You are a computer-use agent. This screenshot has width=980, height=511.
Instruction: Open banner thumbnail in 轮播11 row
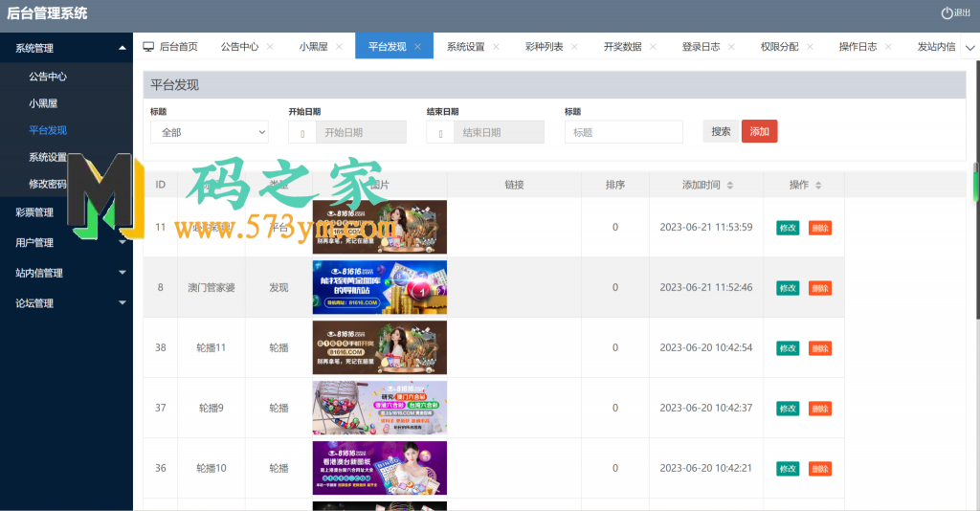point(379,347)
